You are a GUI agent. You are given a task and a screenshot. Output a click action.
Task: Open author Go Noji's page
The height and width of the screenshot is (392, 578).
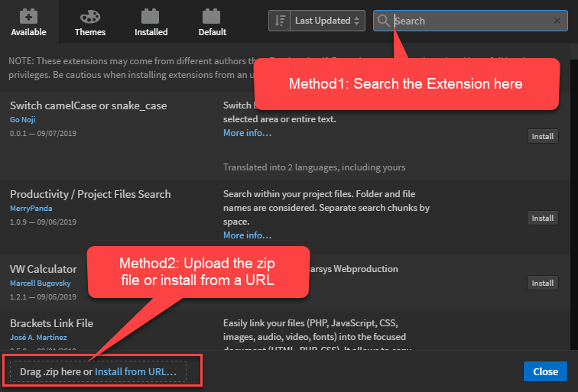pyautogui.click(x=23, y=120)
